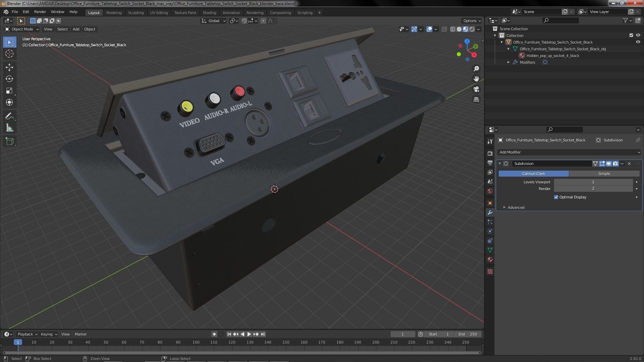Open the Add Modifier dropdown
The height and width of the screenshot is (362, 644).
click(x=569, y=152)
